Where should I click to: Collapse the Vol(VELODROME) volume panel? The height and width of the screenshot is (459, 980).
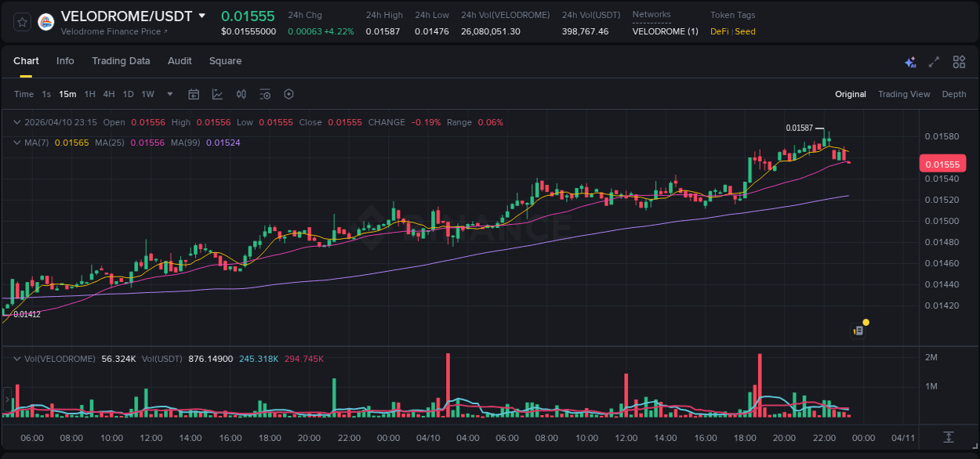(x=16, y=358)
